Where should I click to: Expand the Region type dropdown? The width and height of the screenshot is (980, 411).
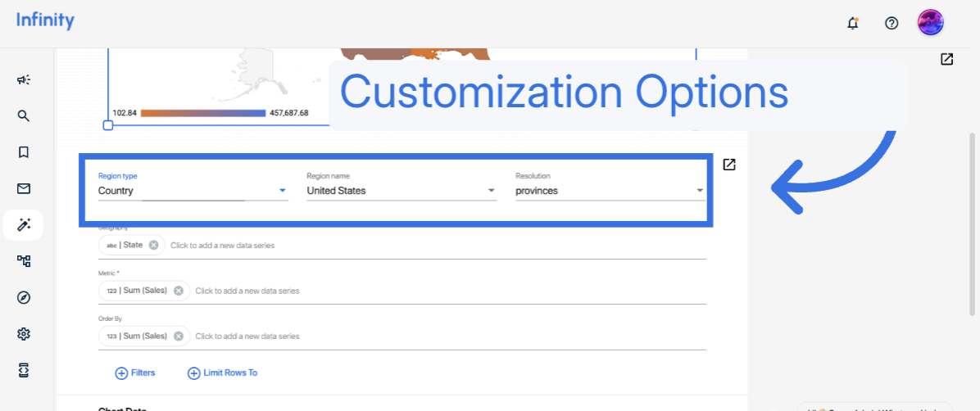point(193,191)
